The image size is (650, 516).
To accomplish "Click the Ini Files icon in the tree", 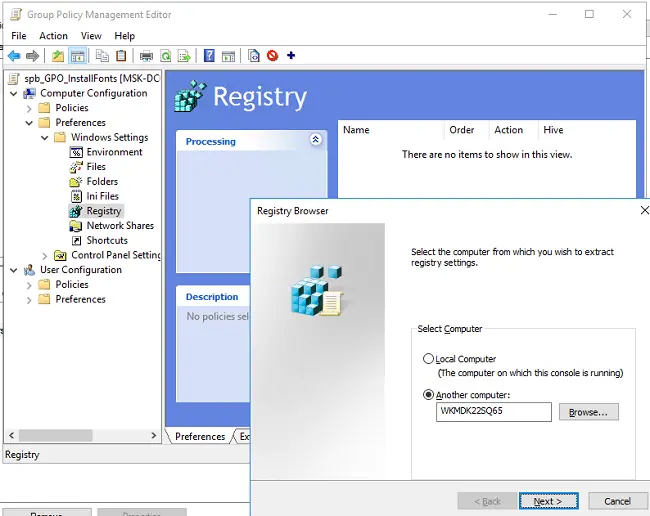I will 76,196.
